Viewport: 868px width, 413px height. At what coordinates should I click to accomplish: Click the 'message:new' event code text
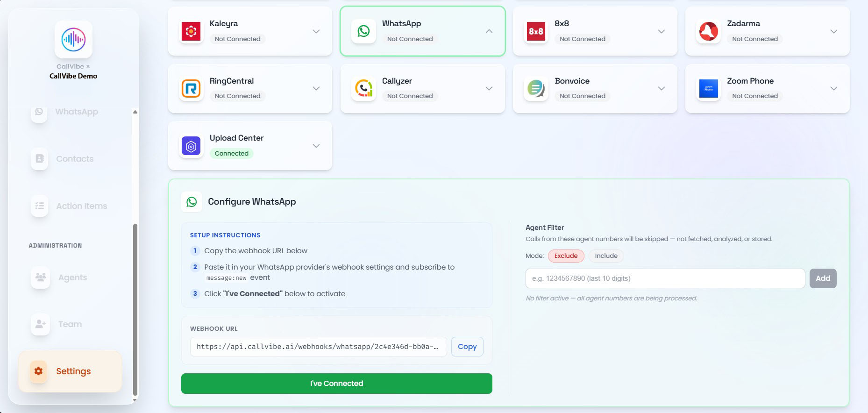226,278
